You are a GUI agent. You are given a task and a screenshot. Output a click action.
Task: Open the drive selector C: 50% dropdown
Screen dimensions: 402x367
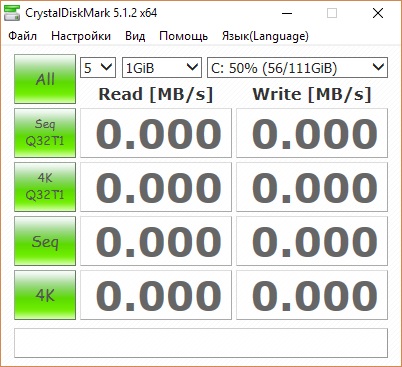click(x=297, y=68)
